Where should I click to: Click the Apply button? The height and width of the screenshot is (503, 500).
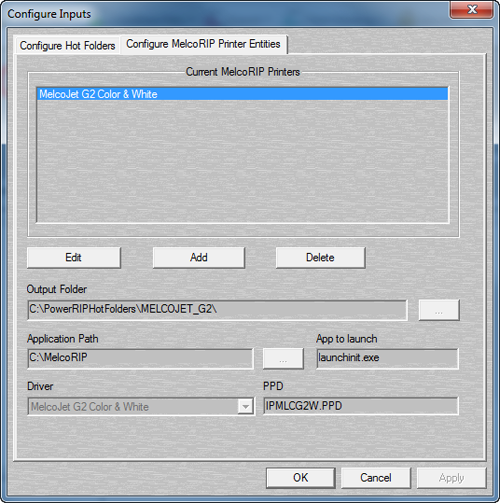click(x=451, y=478)
